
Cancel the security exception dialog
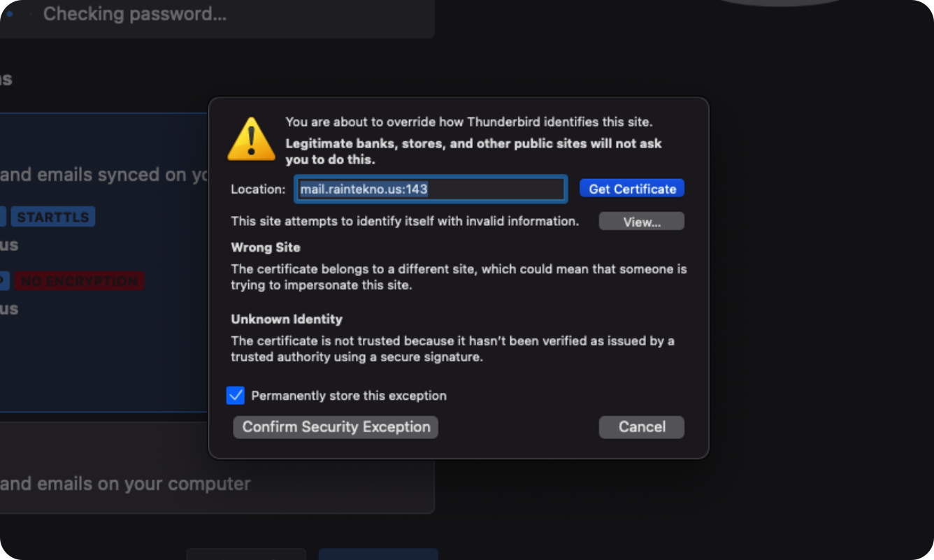click(641, 427)
